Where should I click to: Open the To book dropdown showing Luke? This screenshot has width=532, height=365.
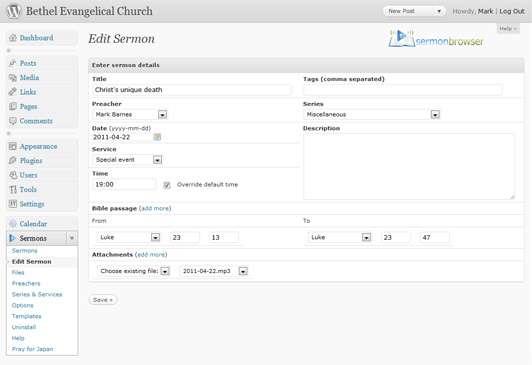point(340,237)
